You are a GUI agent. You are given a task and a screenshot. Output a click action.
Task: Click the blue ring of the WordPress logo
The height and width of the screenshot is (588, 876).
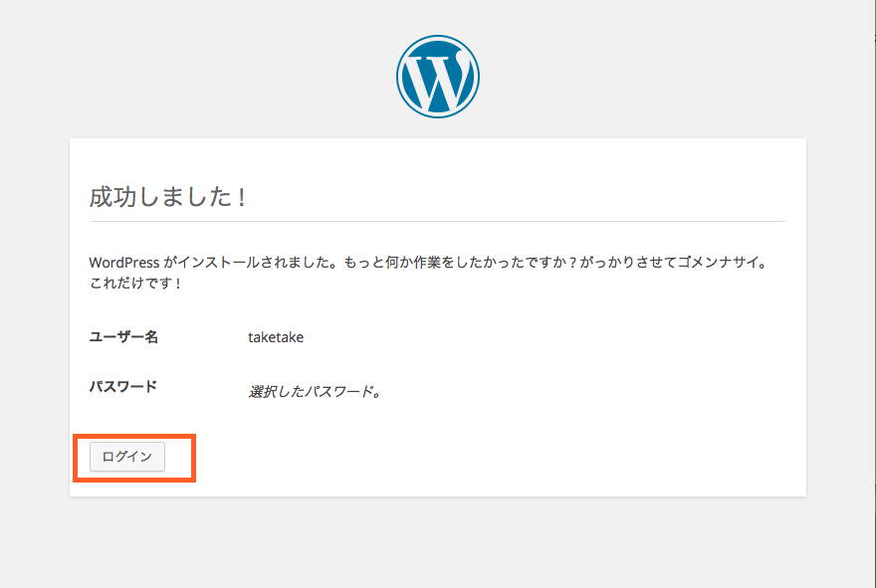pos(400,78)
